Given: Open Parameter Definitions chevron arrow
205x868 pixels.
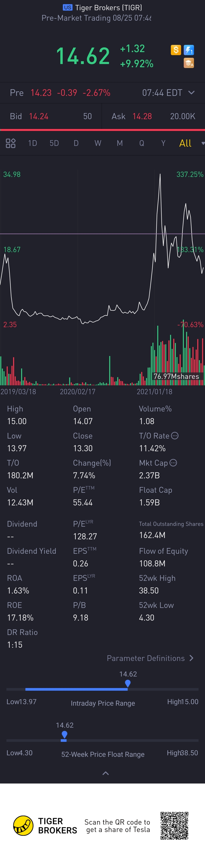Looking at the screenshot, I should tap(192, 658).
